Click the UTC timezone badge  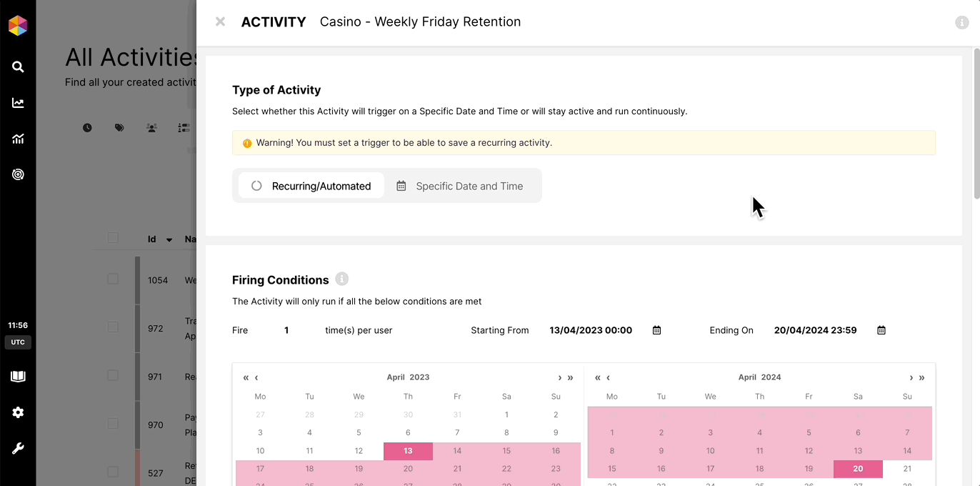click(18, 342)
